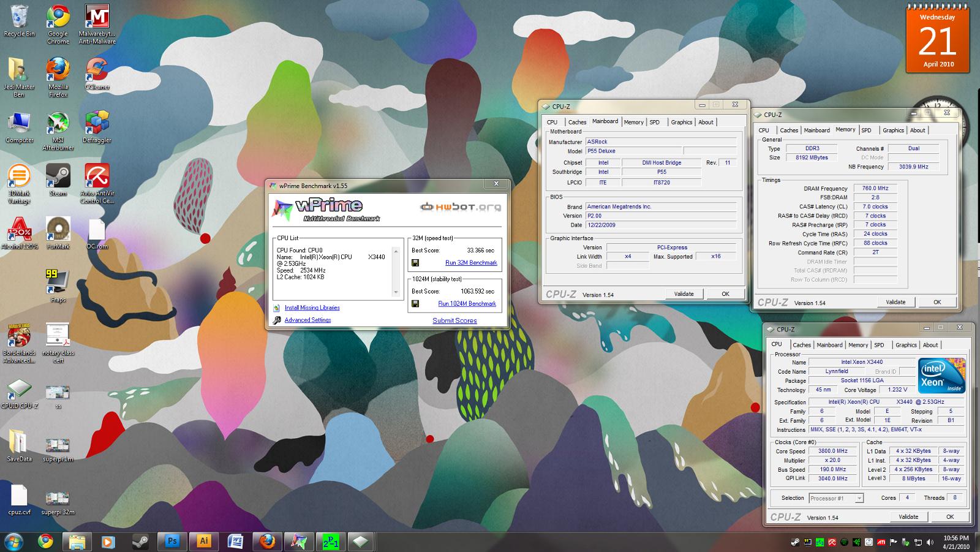Open Microsoft Word from the taskbar
Viewport: 980px width, 552px height.
(x=236, y=542)
